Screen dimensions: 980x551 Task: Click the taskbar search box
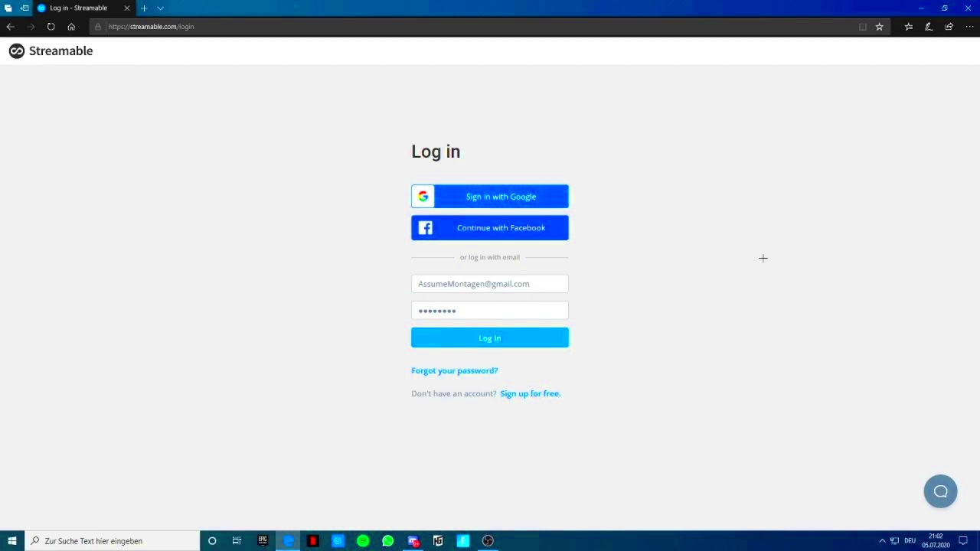tap(112, 541)
